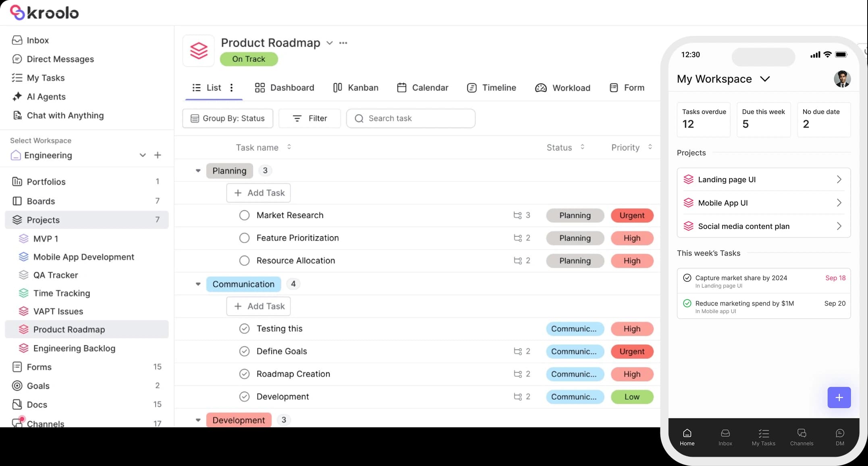Tap the blue plus floating button
868x466 pixels.
tap(839, 397)
